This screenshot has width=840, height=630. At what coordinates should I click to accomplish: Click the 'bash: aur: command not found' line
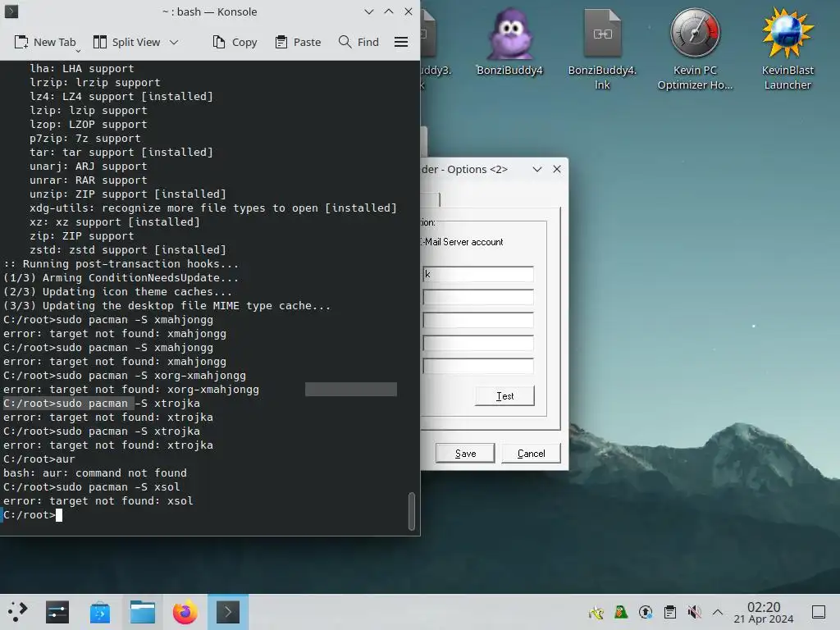click(x=95, y=473)
